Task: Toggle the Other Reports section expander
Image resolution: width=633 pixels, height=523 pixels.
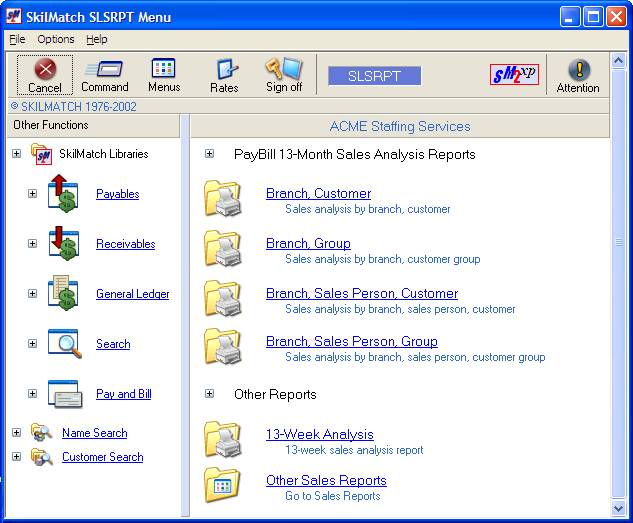Action: tap(209, 393)
